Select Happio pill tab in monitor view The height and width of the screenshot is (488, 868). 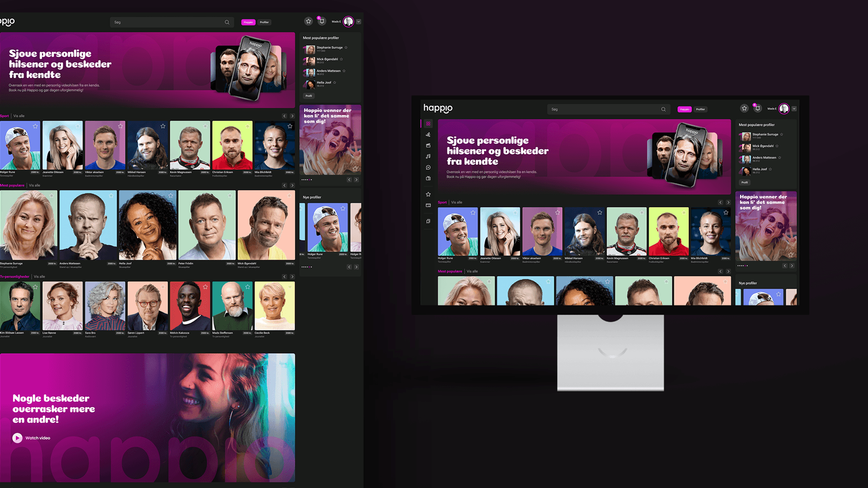coord(685,109)
